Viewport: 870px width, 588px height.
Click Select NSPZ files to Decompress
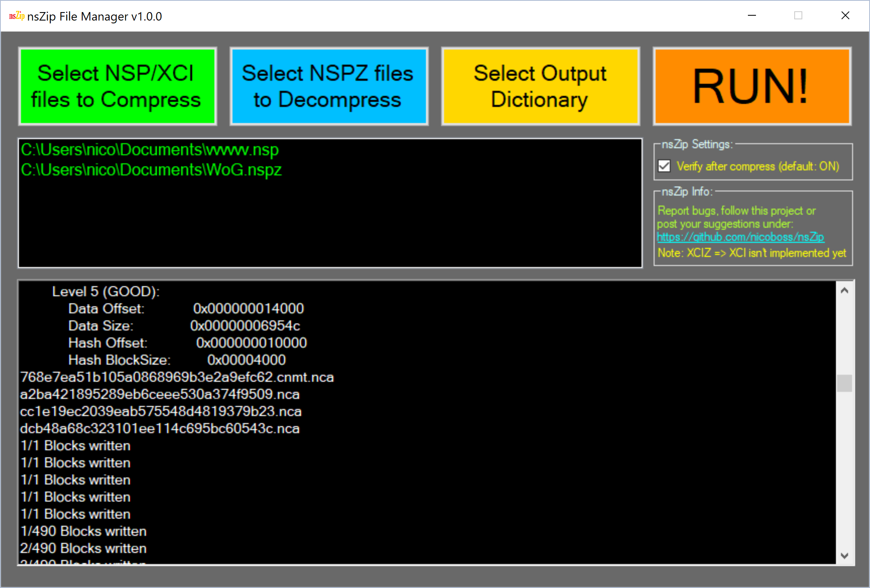click(x=329, y=86)
